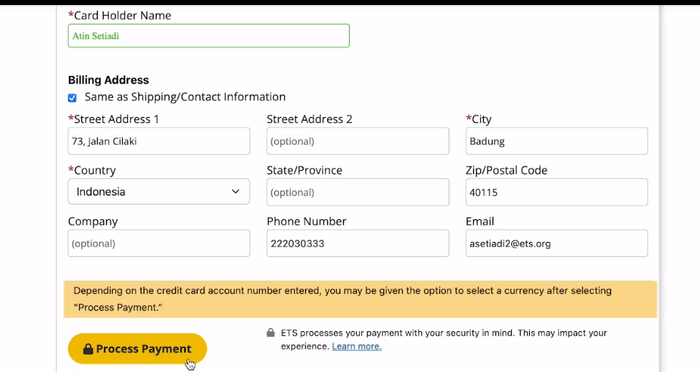Focus the Street Address 2 optional field

click(x=358, y=141)
